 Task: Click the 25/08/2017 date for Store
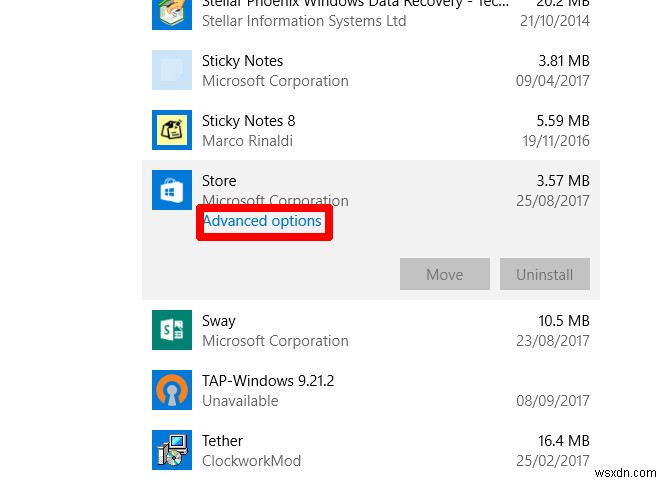(x=553, y=201)
